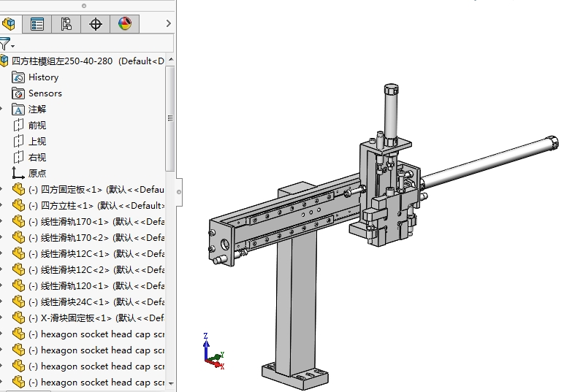
Task: Click the part icon of 线性滑轨170<1>
Action: (x=19, y=222)
